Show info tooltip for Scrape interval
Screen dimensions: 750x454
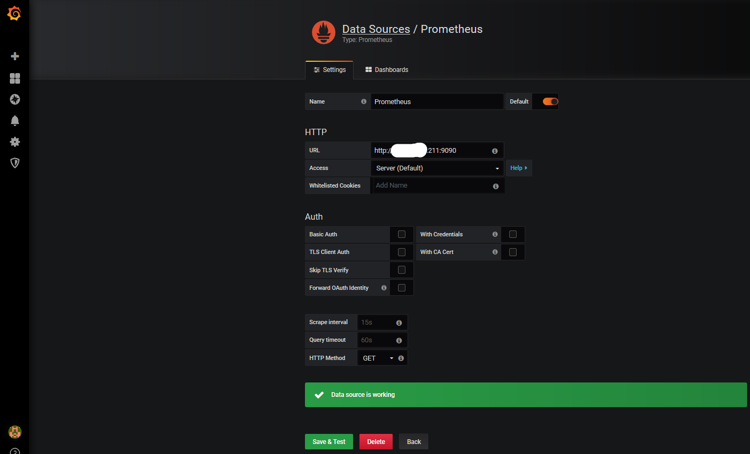click(x=399, y=323)
